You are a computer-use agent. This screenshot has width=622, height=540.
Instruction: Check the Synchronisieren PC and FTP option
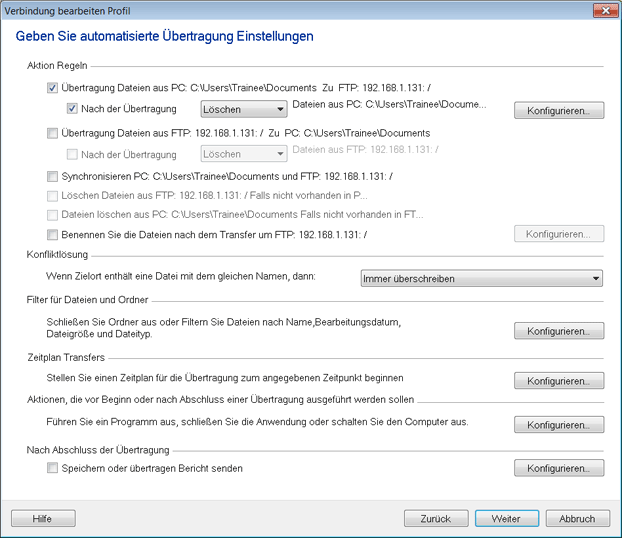click(53, 176)
